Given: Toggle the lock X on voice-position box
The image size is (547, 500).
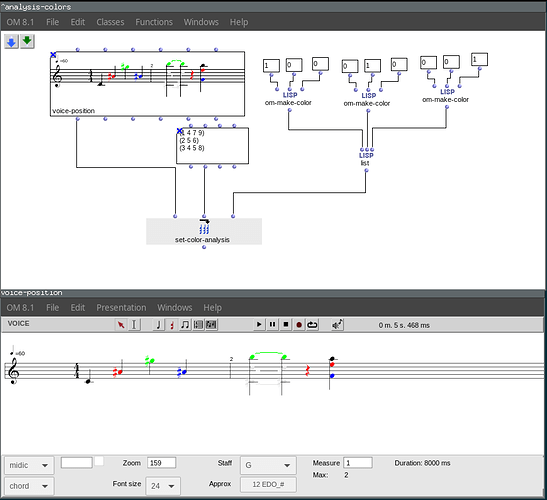Looking at the screenshot, I should [x=53, y=54].
